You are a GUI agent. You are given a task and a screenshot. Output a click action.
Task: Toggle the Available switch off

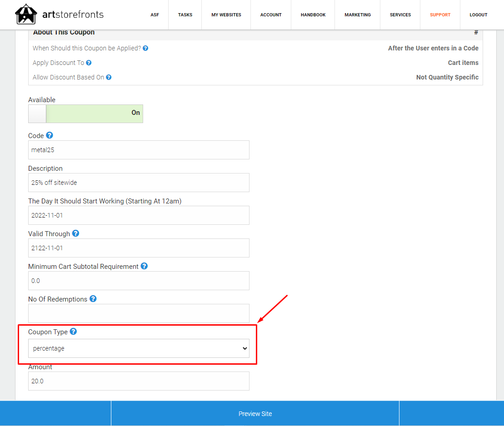coord(85,114)
